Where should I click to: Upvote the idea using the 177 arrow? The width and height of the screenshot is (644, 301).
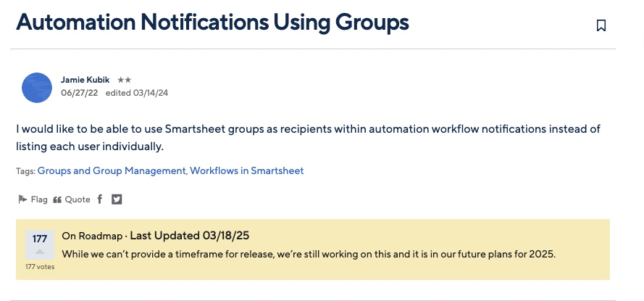(40, 244)
